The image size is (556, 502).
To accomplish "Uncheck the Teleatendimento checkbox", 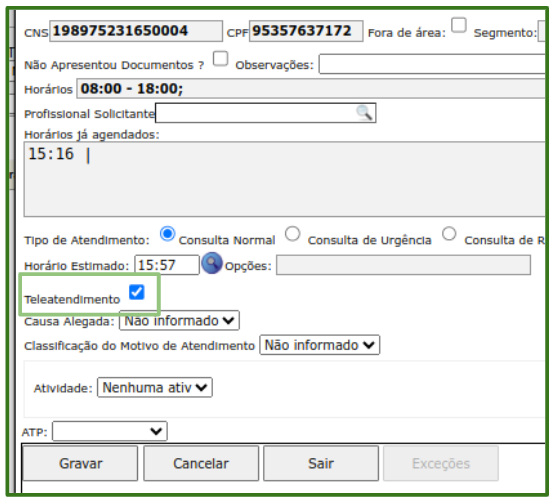I will pyautogui.click(x=137, y=292).
